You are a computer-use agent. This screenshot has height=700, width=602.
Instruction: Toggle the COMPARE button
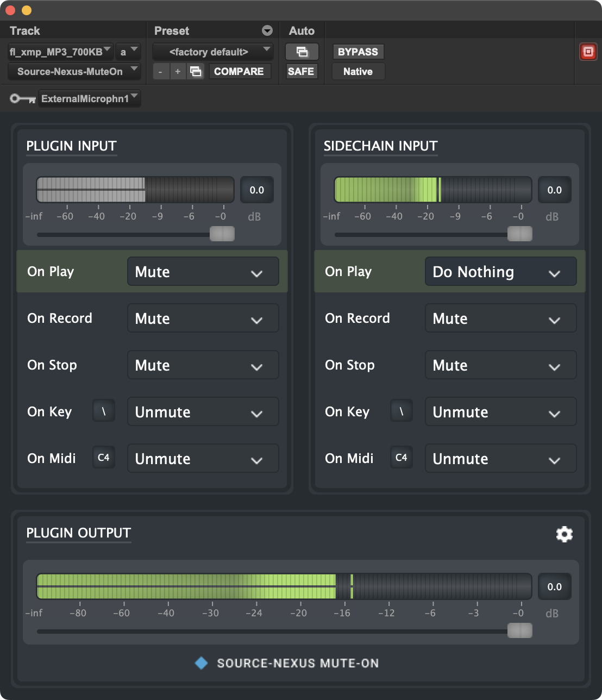click(x=239, y=72)
